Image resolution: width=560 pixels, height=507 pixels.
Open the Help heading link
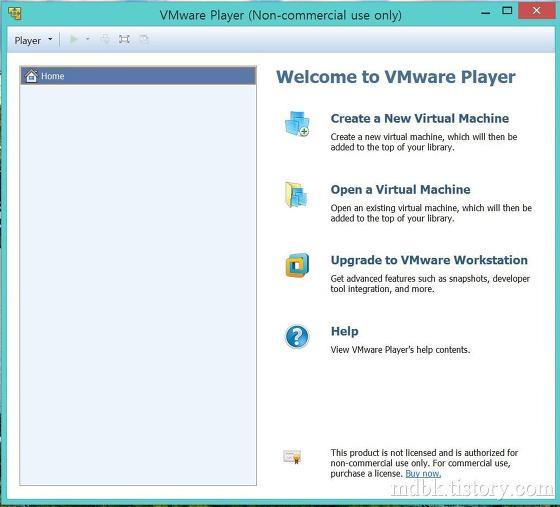[x=345, y=331]
